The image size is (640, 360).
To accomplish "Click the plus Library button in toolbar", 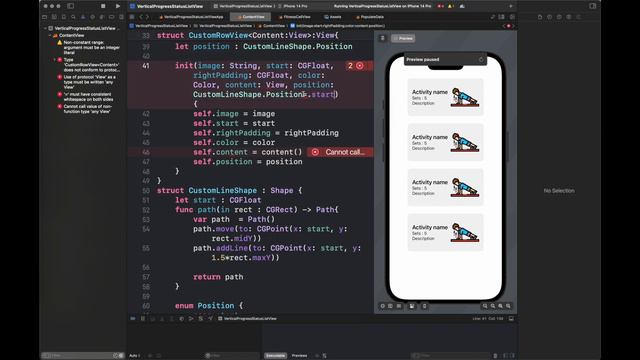I will click(511, 6).
